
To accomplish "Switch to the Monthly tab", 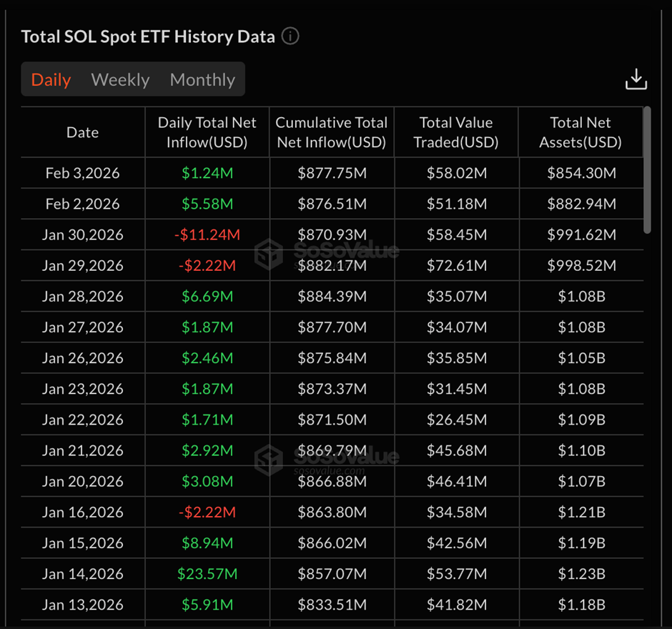I will (202, 79).
